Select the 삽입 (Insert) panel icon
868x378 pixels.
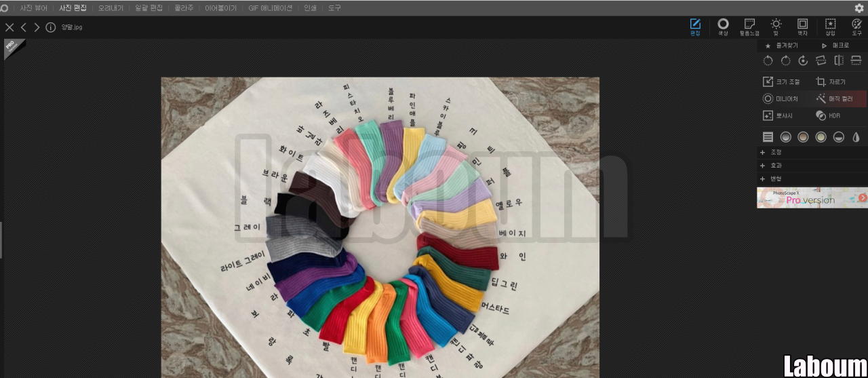click(831, 27)
